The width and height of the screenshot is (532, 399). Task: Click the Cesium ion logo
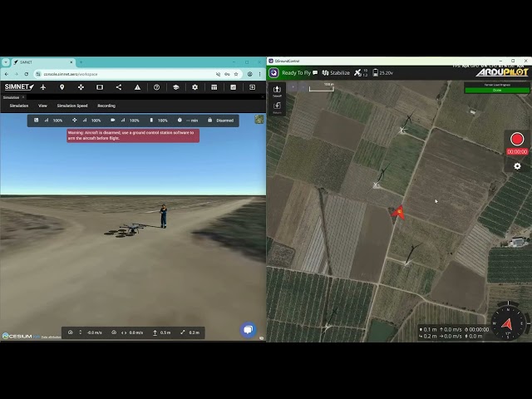pos(21,336)
